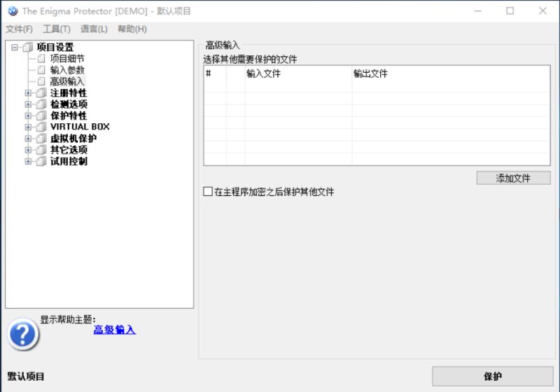Screen dimensions: 560x392
Task: Collapse the 项目设置 tree node
Action: point(15,47)
